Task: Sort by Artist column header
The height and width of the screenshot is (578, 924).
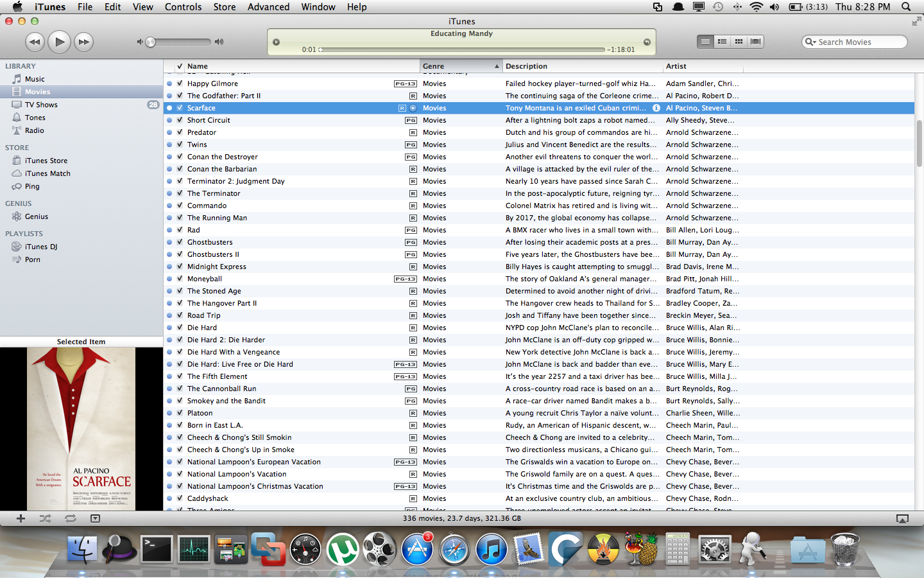Action: [703, 66]
